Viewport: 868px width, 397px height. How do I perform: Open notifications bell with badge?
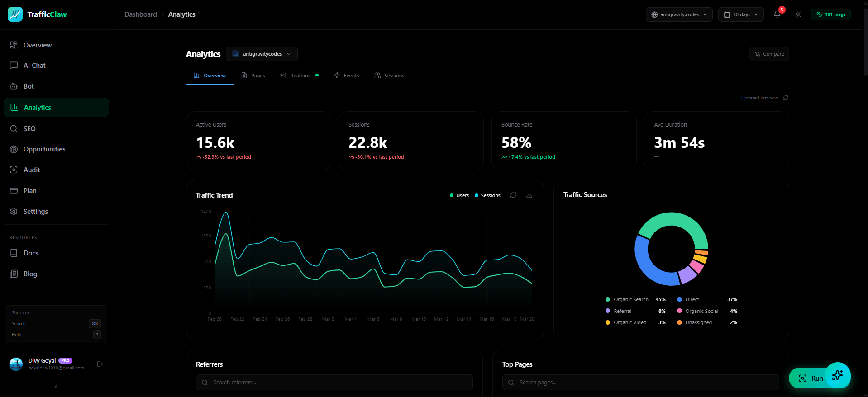777,14
